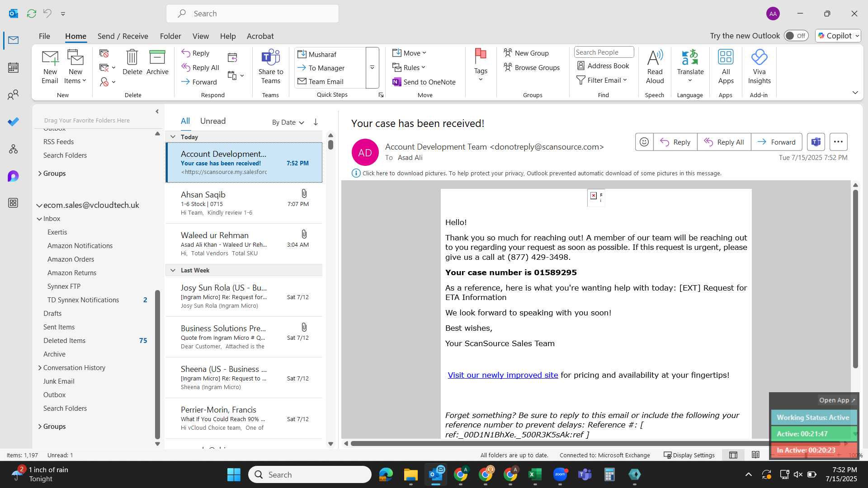868x488 pixels.
Task: Open the Filter Email dropdown
Action: 602,80
